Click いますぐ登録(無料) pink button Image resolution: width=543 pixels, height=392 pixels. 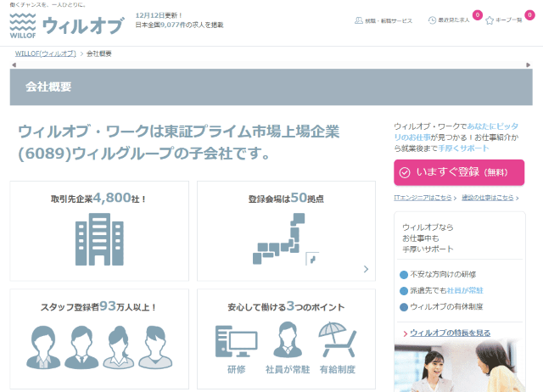click(x=459, y=172)
